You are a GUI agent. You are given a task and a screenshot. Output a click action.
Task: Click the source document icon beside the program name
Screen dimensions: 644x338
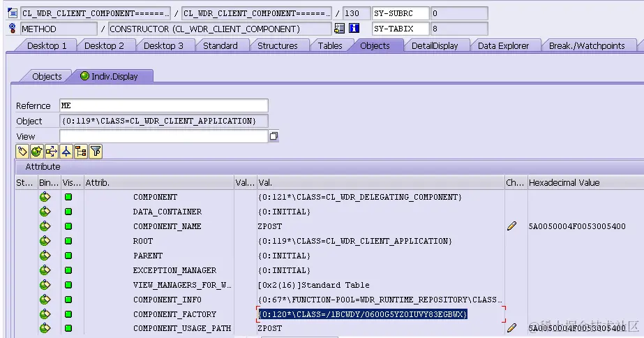click(x=13, y=13)
